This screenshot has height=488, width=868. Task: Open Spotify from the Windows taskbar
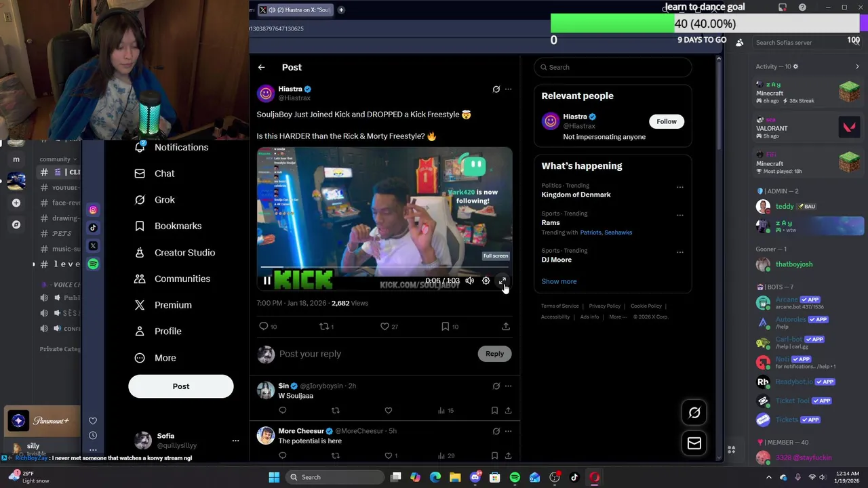515,477
